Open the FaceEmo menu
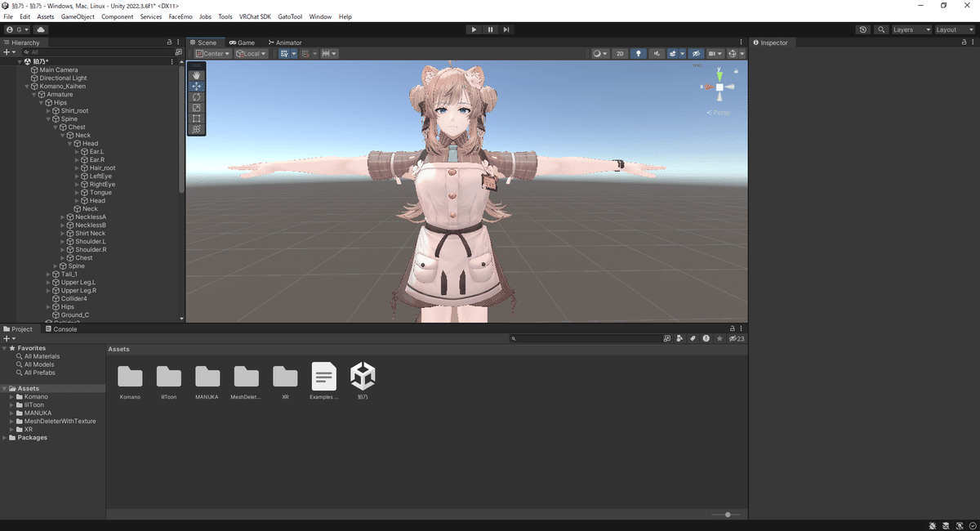 pyautogui.click(x=180, y=16)
